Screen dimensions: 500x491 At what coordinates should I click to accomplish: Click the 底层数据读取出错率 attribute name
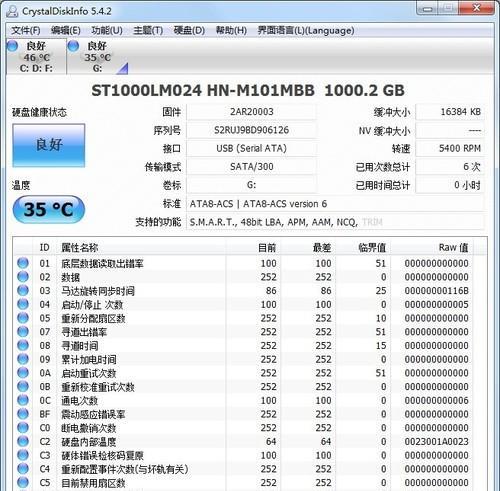coord(102,263)
